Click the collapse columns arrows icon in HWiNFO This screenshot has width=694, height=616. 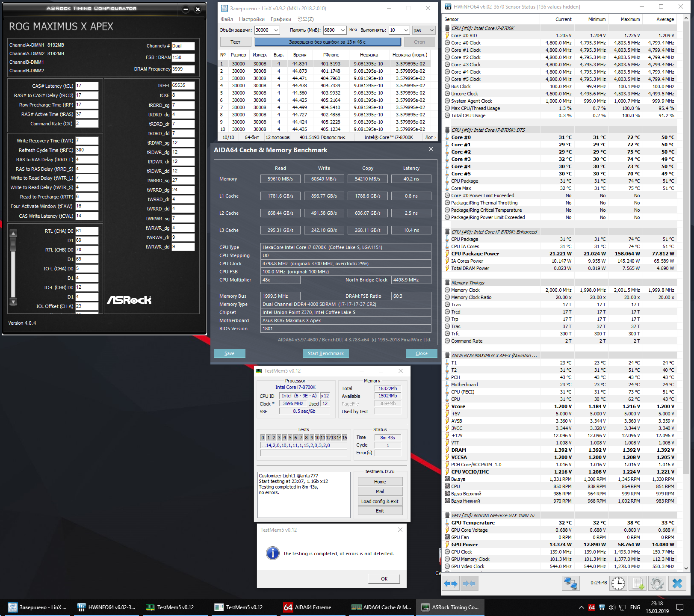tap(469, 583)
